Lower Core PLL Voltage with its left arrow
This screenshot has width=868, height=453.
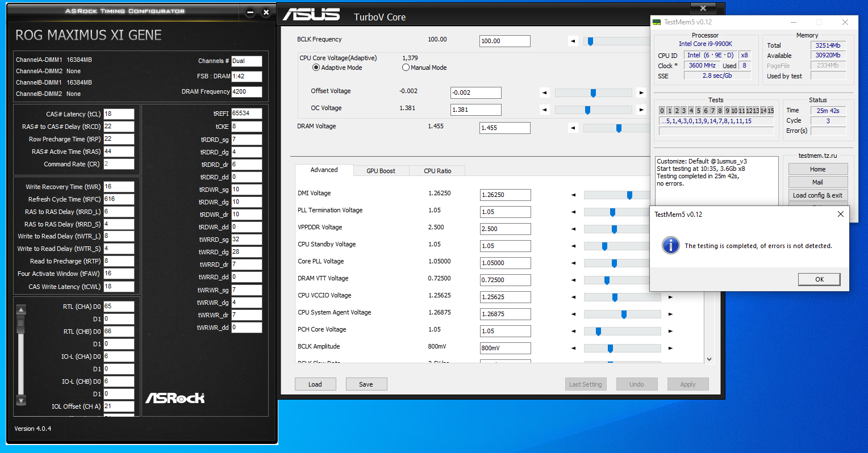click(x=574, y=263)
